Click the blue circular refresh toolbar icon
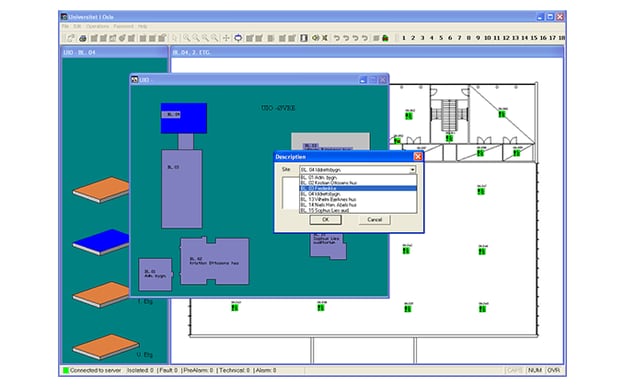The height and width of the screenshot is (387, 635). click(x=238, y=38)
